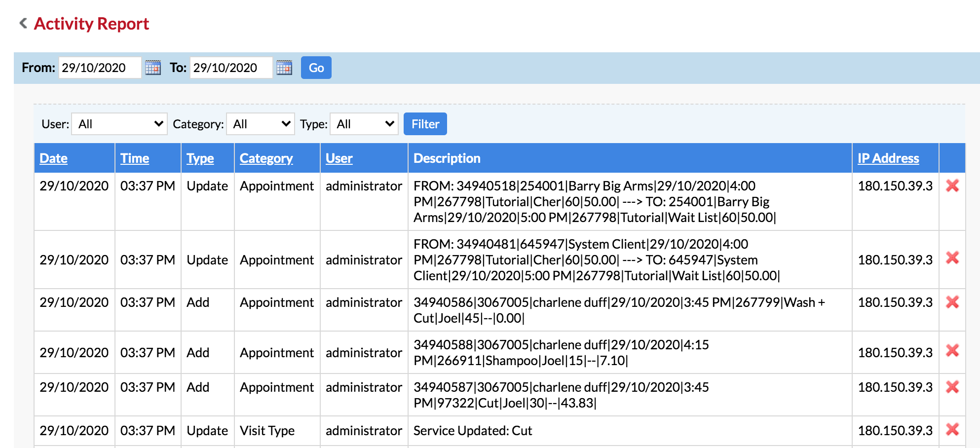Image resolution: width=980 pixels, height=448 pixels.
Task: Sort the table by Time column
Action: pyautogui.click(x=135, y=158)
